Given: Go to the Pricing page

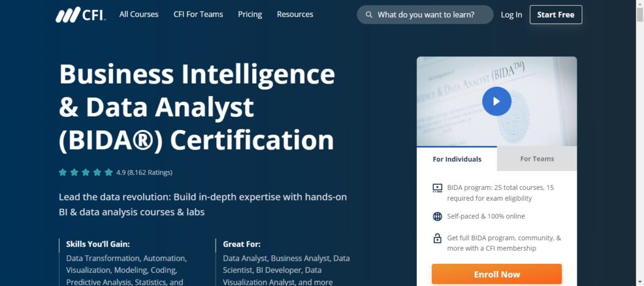Looking at the screenshot, I should [250, 14].
